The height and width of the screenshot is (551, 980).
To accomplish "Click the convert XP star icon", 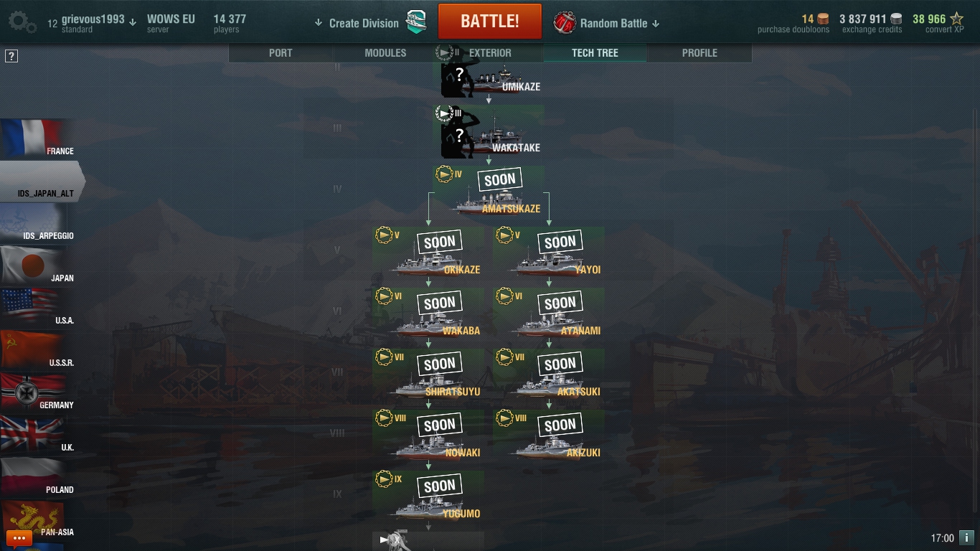I will click(x=956, y=19).
